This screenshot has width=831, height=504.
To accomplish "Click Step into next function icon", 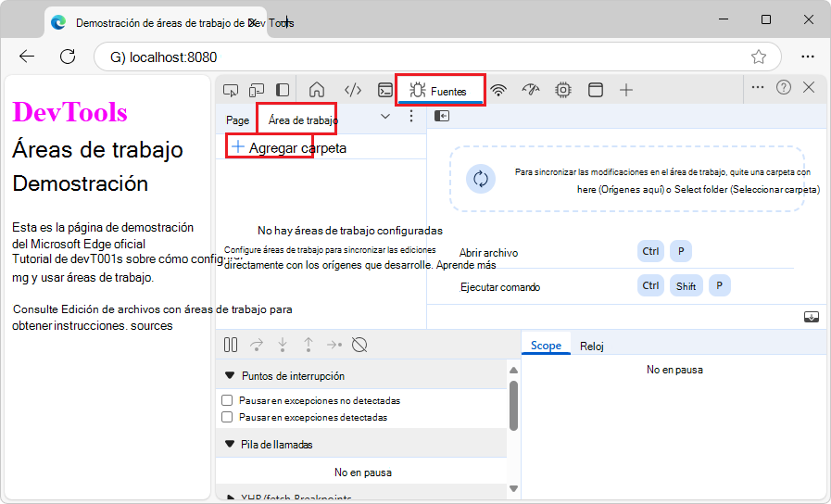I will [x=283, y=345].
